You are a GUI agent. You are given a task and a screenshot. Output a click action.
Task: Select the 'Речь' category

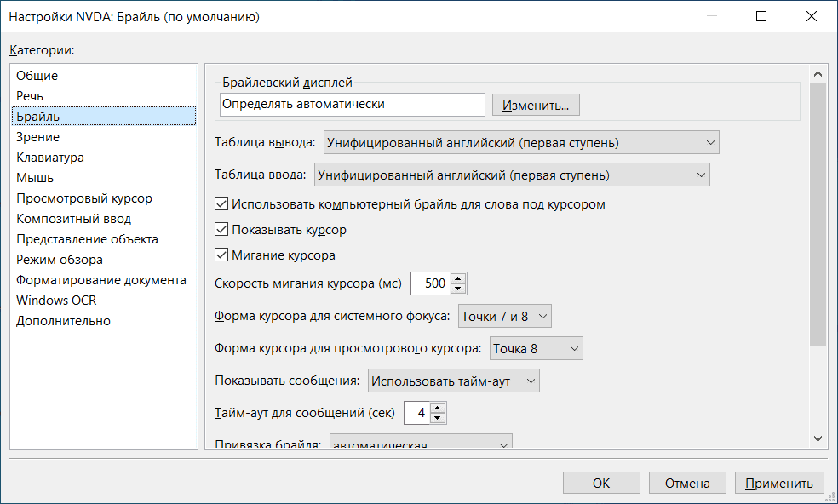tap(30, 96)
